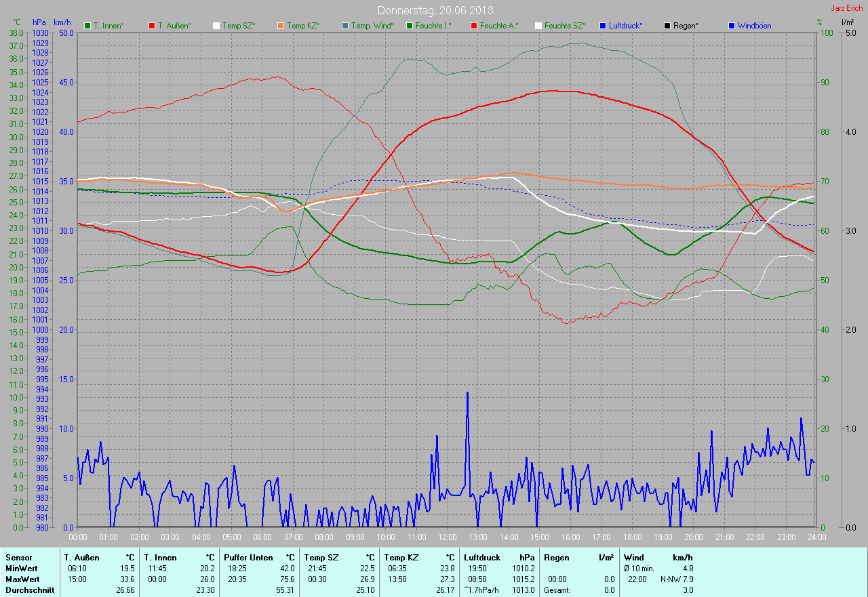Select the Temp SZ legend label
The image size is (868, 597).
pyautogui.click(x=240, y=26)
